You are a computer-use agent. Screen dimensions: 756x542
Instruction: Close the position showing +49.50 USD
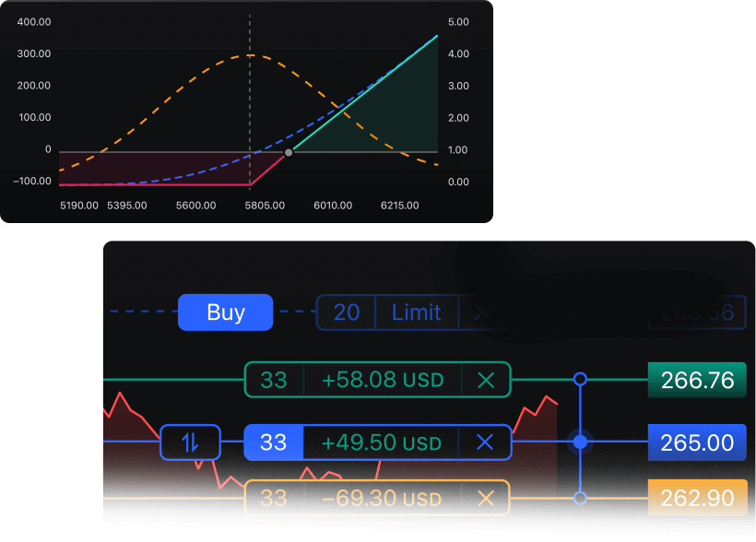point(486,442)
